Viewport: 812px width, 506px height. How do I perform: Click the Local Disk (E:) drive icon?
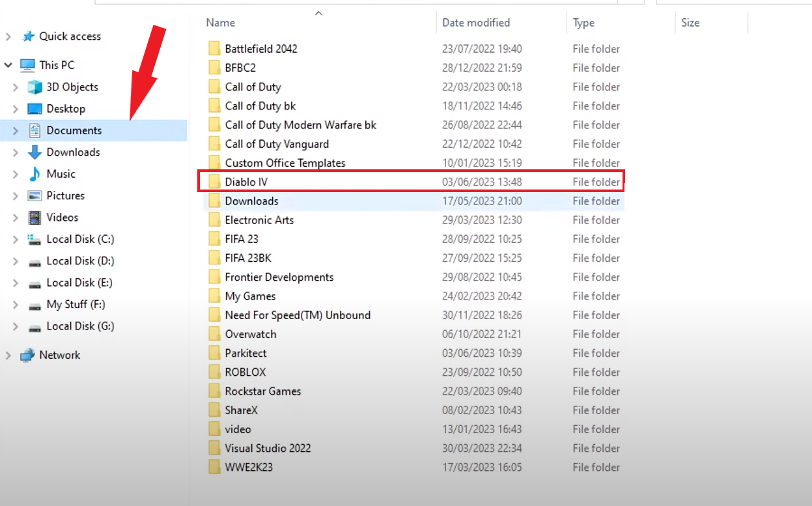pos(35,283)
